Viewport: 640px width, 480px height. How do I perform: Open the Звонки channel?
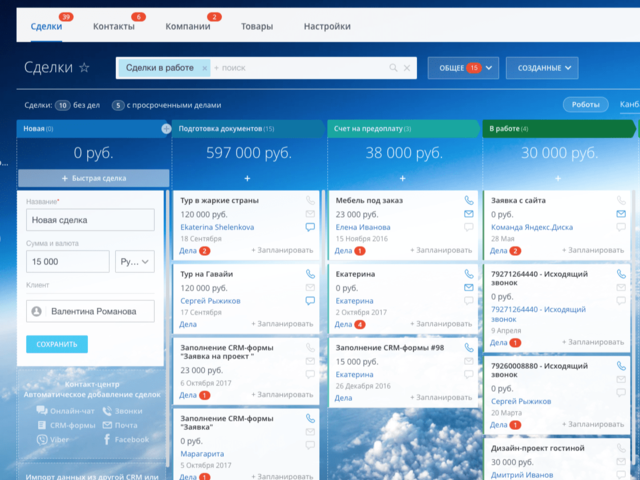click(x=122, y=411)
